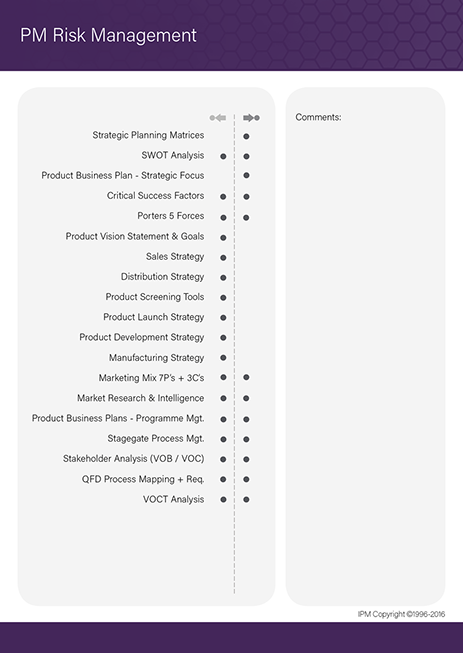
Task: Click right dot beside VOCT Analysis
Action: (x=246, y=499)
